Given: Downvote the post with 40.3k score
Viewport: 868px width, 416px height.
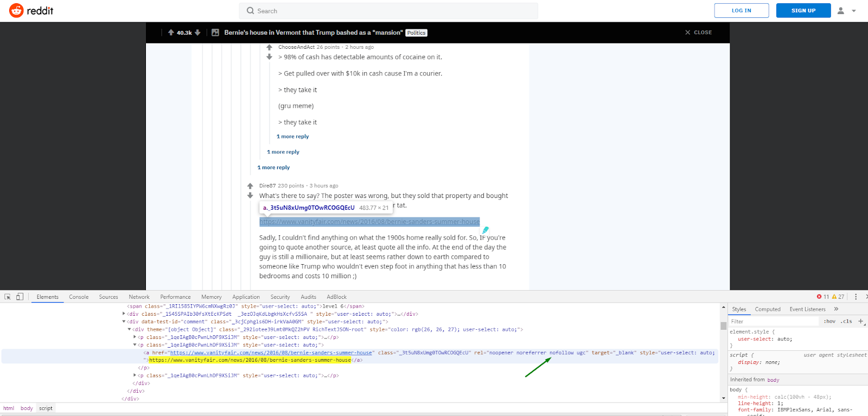Looking at the screenshot, I should [197, 33].
